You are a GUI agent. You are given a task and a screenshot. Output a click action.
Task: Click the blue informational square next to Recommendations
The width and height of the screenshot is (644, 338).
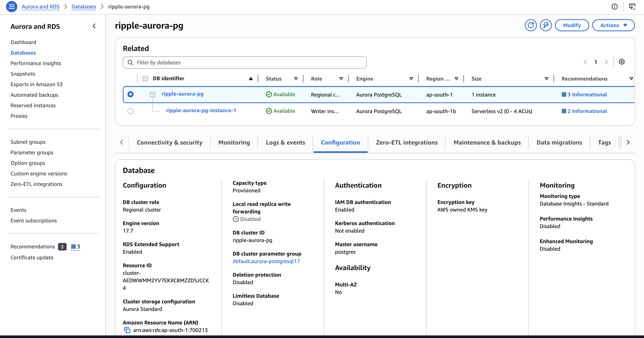(x=73, y=247)
